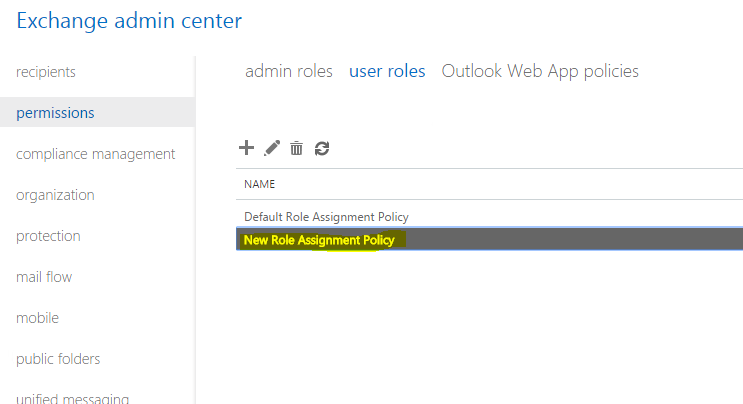
Task: Select New Role Assignment Policy row
Action: (x=489, y=239)
